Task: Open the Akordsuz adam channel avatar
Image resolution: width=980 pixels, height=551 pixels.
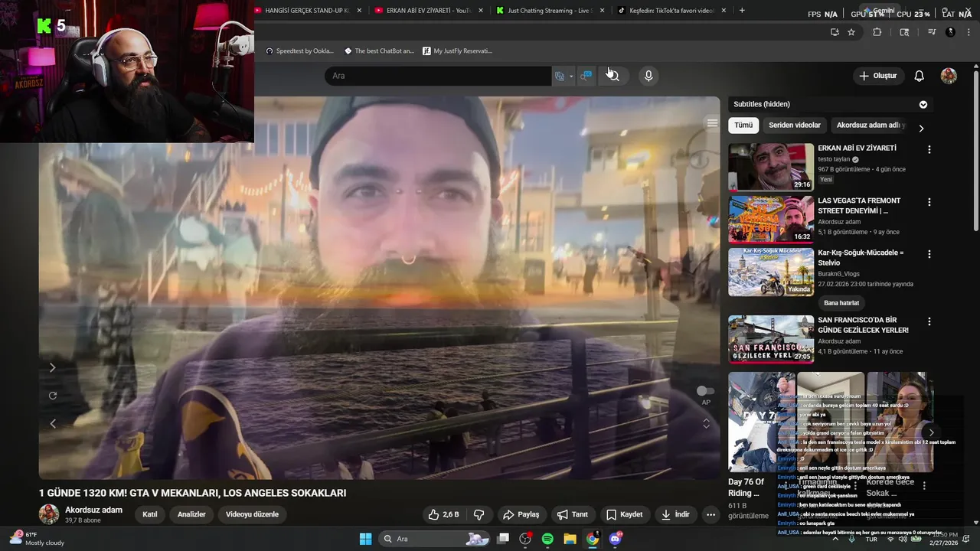Action: point(49,514)
